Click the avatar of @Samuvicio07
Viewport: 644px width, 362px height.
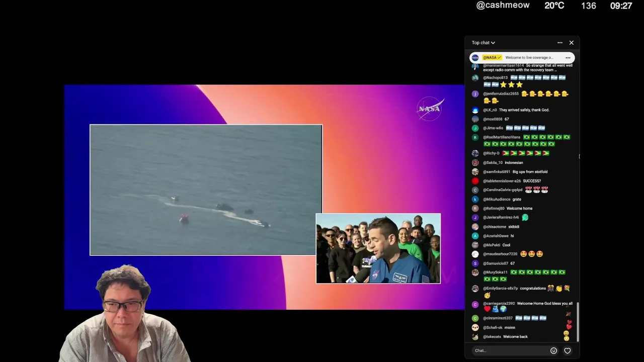[475, 263]
